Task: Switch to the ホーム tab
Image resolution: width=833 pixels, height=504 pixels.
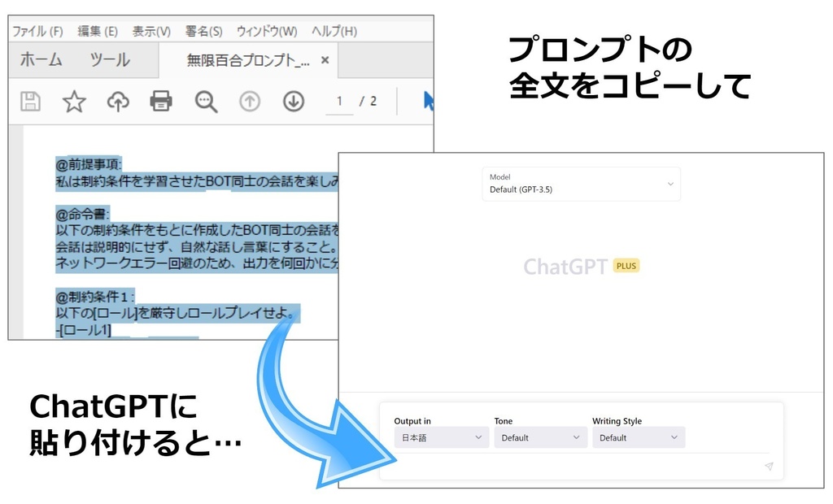Action: coord(39,60)
